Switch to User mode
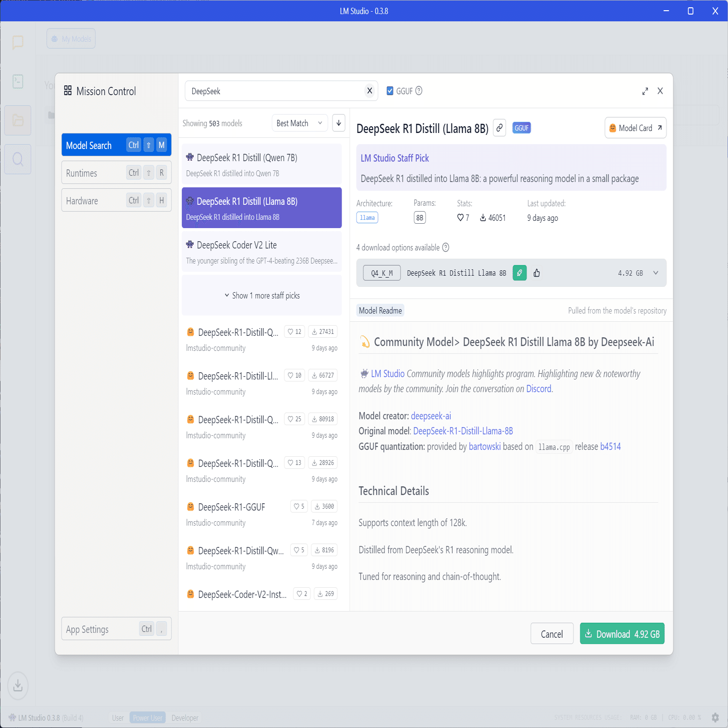This screenshot has height=728, width=728. (118, 718)
